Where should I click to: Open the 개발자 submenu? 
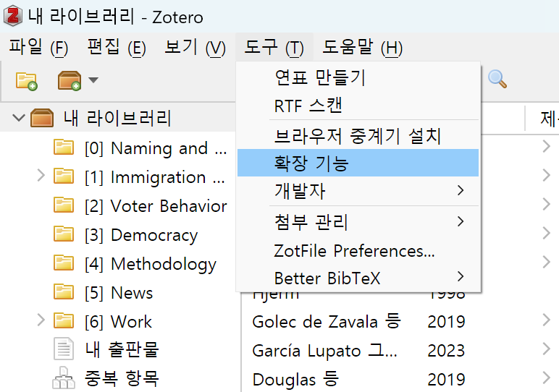coord(358,190)
